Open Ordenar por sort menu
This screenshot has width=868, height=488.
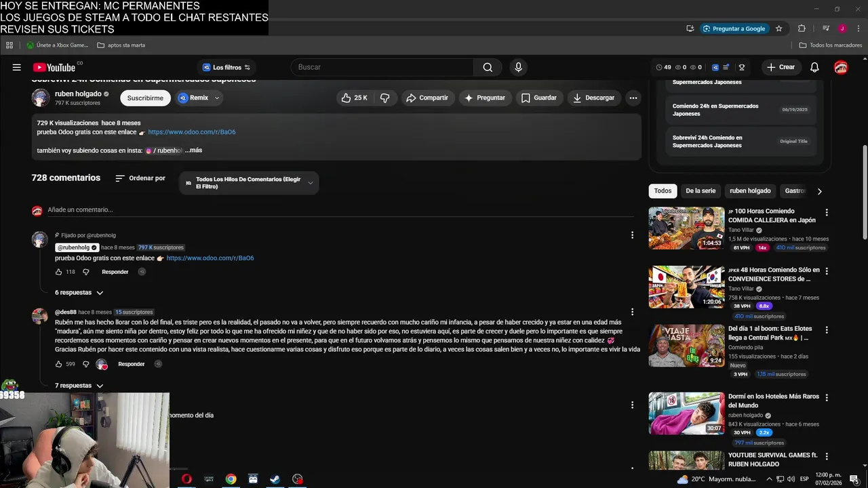[x=140, y=178]
